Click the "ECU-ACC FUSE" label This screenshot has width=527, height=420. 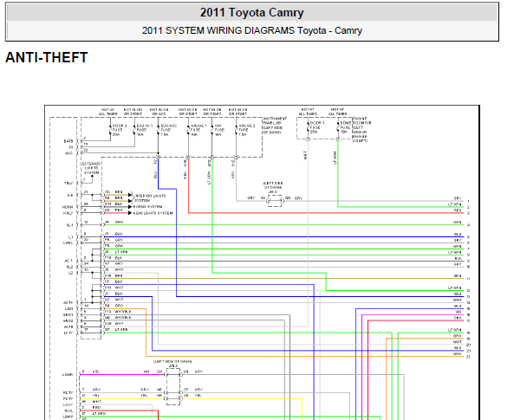168,128
